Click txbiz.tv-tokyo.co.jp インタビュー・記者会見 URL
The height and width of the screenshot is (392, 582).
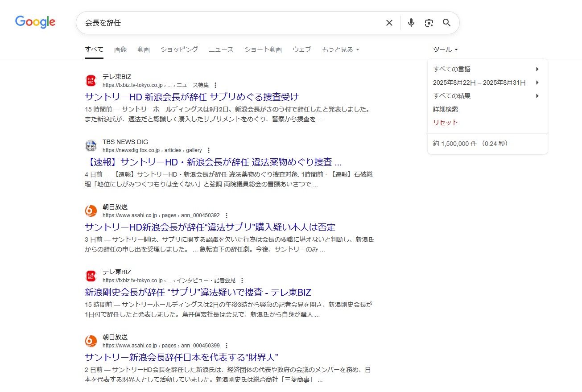pos(169,281)
